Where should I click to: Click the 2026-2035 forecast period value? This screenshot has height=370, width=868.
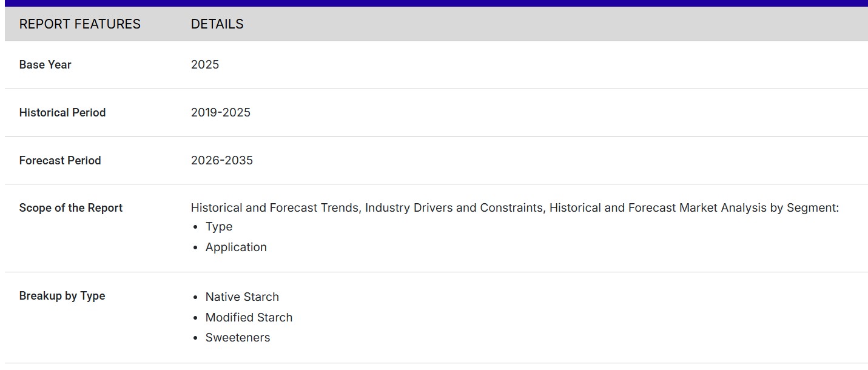(x=221, y=161)
